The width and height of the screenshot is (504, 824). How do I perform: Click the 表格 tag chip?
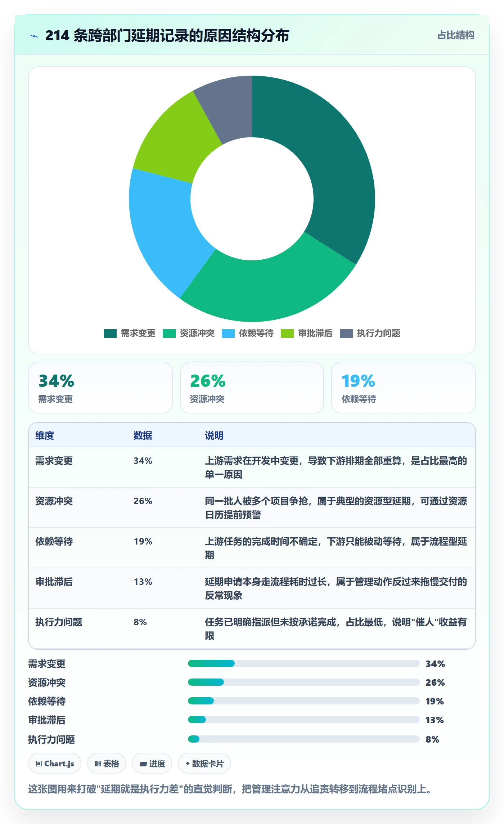(x=107, y=763)
